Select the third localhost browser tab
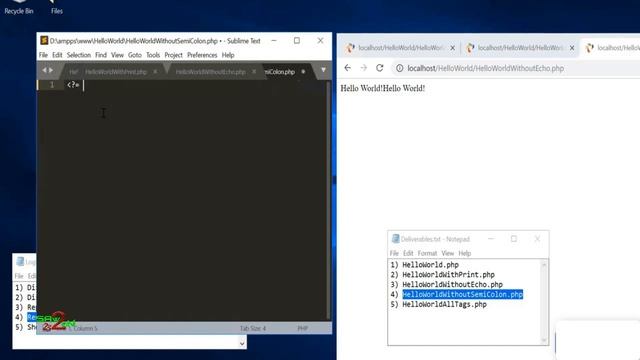The image size is (640, 360). 611,48
